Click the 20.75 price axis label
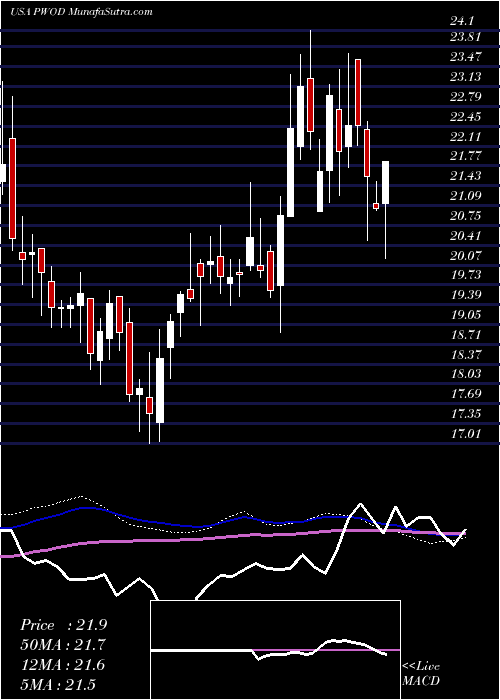500x700 pixels. click(x=466, y=216)
